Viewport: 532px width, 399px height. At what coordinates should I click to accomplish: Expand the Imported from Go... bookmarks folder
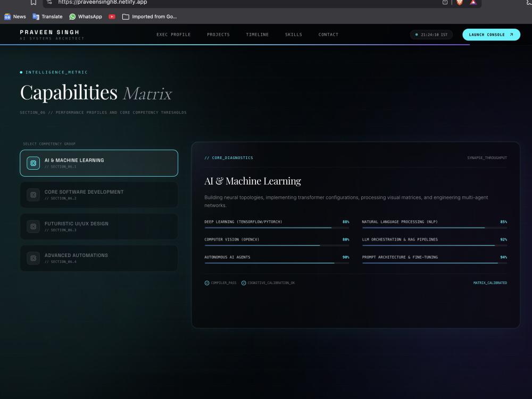(x=149, y=16)
